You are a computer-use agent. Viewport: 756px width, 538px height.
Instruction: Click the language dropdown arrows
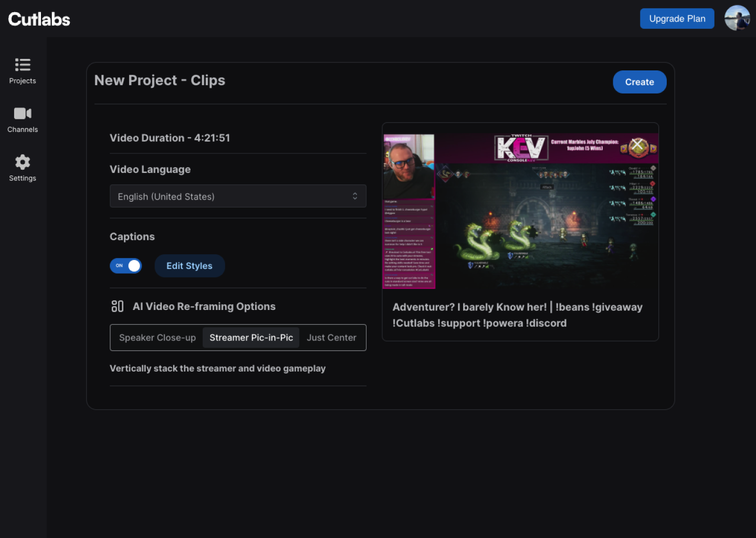pos(355,196)
